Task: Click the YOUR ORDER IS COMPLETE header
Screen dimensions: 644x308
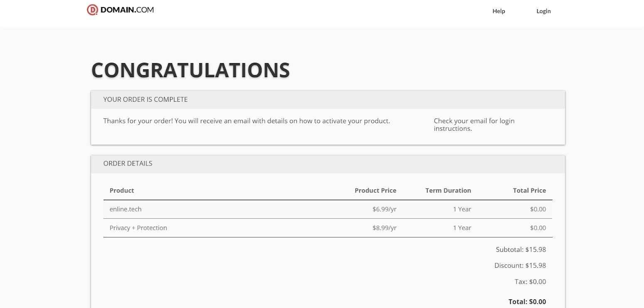Action: pos(146,100)
